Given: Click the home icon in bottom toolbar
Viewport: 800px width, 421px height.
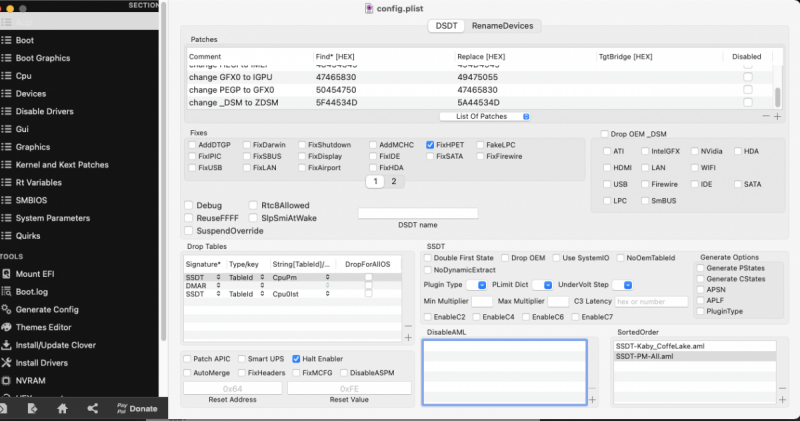Looking at the screenshot, I should [62, 408].
